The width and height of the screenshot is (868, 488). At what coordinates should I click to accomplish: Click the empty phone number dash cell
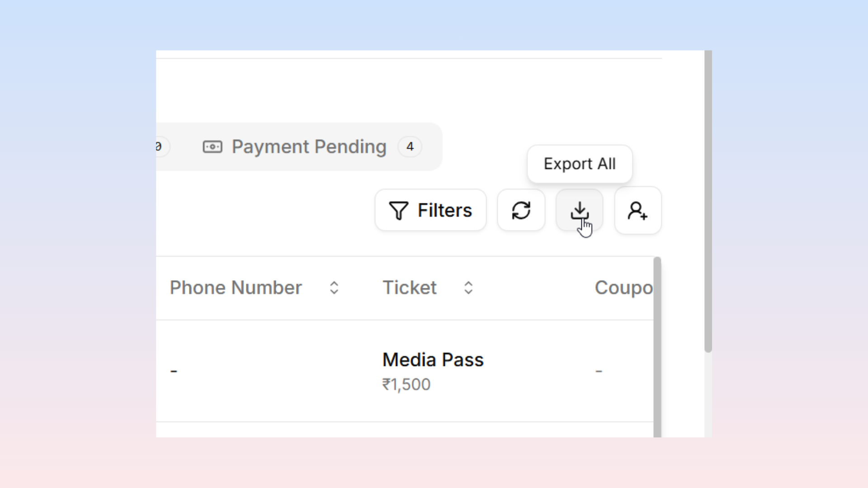coord(174,371)
